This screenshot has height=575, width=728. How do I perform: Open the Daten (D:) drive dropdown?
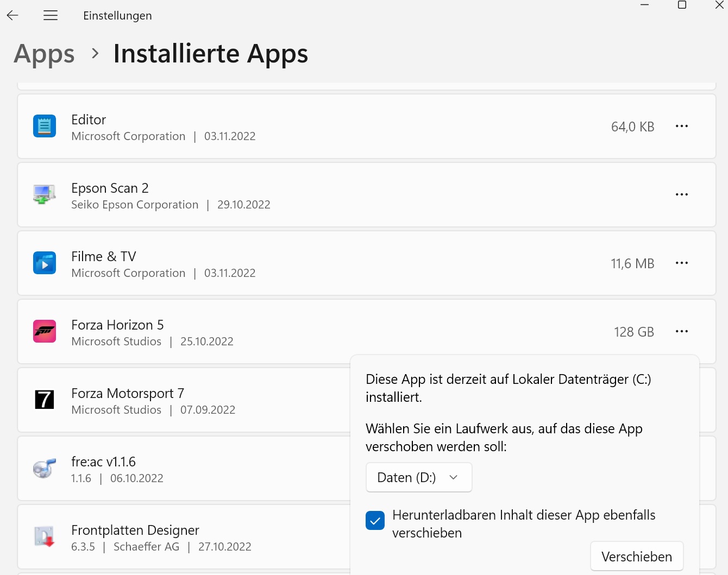click(x=419, y=477)
